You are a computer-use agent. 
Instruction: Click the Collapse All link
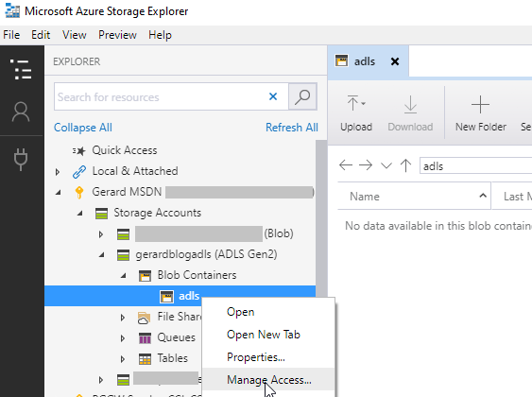(83, 128)
